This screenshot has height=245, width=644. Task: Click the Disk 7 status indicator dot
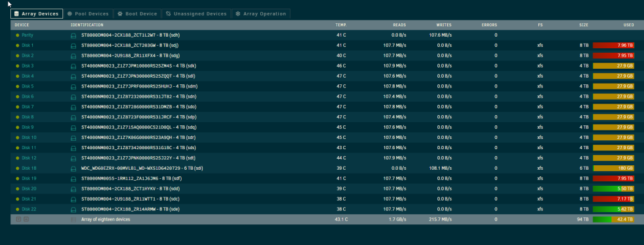(x=17, y=107)
